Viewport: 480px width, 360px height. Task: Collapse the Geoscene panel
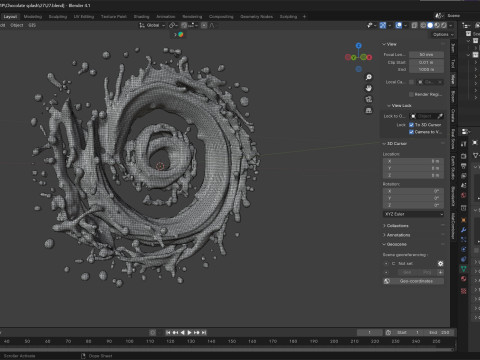pos(394,244)
